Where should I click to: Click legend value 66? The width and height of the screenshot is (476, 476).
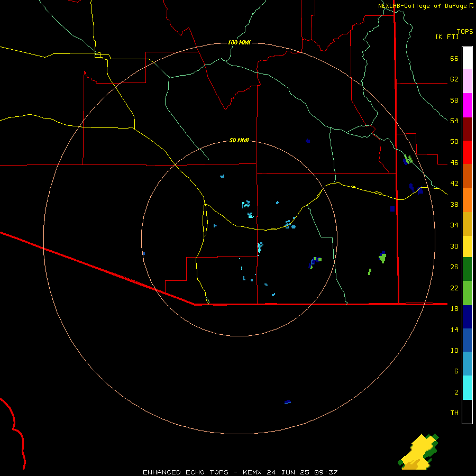(454, 59)
